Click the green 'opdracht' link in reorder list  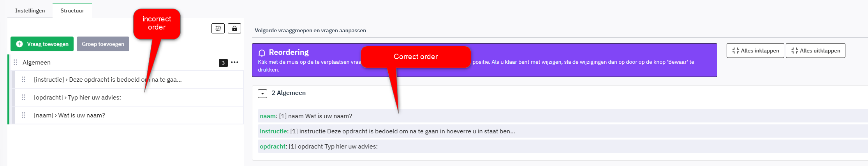click(x=273, y=147)
